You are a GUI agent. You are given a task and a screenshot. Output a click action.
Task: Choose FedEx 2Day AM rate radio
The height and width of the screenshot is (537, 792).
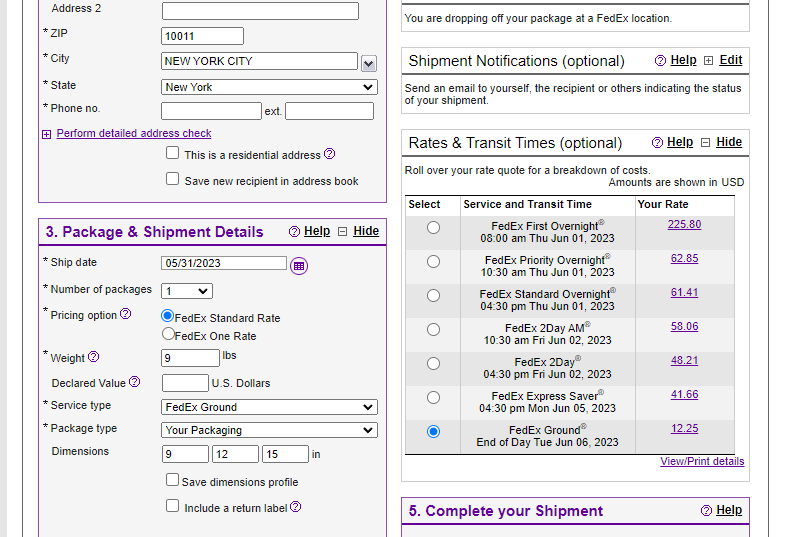coord(433,329)
